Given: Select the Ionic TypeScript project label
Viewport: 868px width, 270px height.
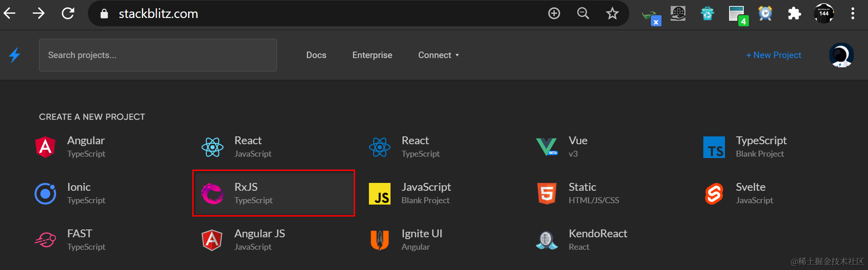Looking at the screenshot, I should point(86,193).
